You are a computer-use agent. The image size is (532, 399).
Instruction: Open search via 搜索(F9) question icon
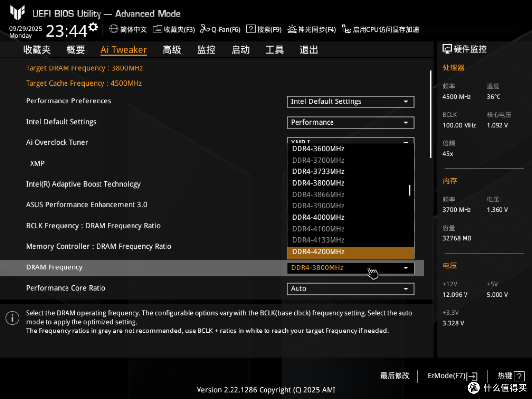251,29
